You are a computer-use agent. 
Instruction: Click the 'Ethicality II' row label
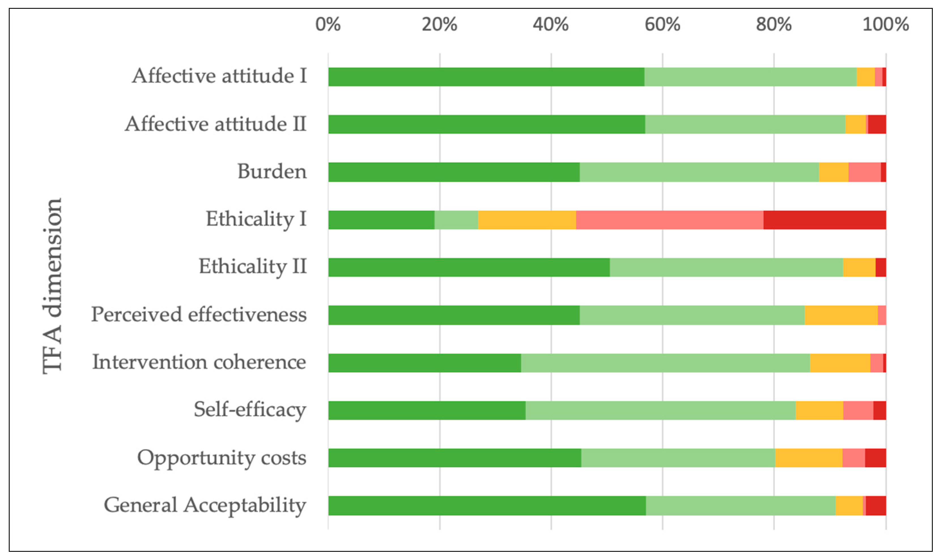(x=252, y=267)
